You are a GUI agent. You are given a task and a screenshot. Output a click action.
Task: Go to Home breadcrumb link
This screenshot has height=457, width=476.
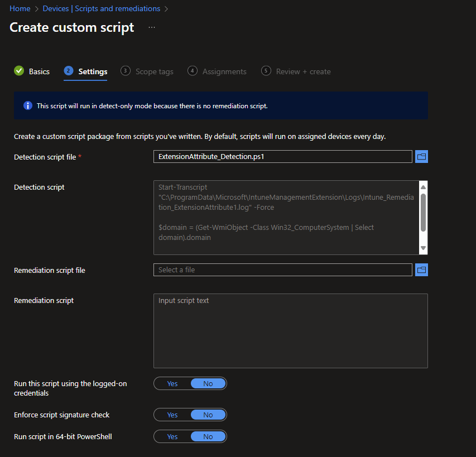(x=20, y=8)
